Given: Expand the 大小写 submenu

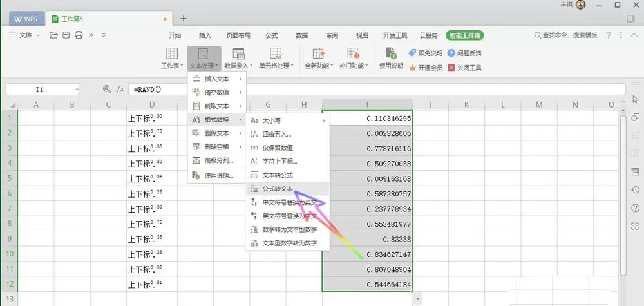Looking at the screenshot, I should coord(288,120).
